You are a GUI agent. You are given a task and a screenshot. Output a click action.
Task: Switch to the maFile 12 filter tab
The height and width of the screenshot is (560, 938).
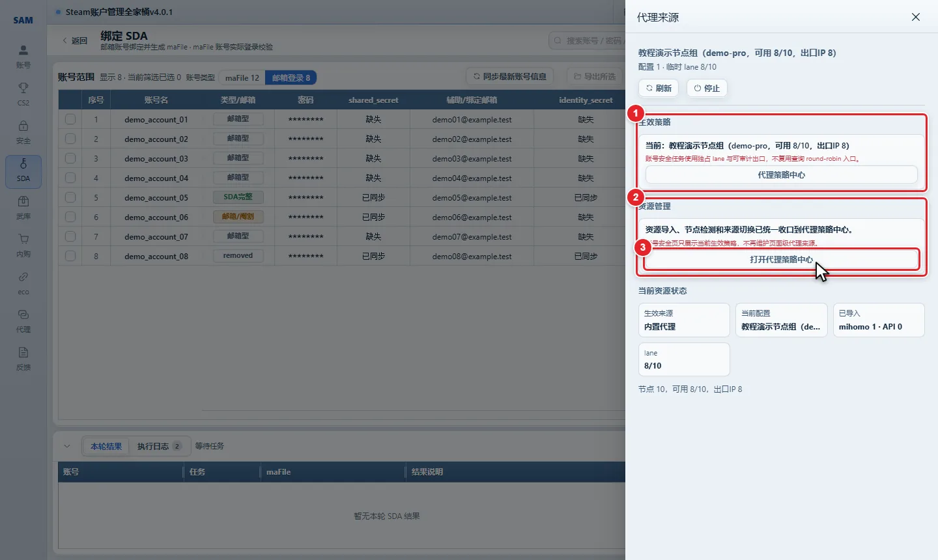point(242,77)
